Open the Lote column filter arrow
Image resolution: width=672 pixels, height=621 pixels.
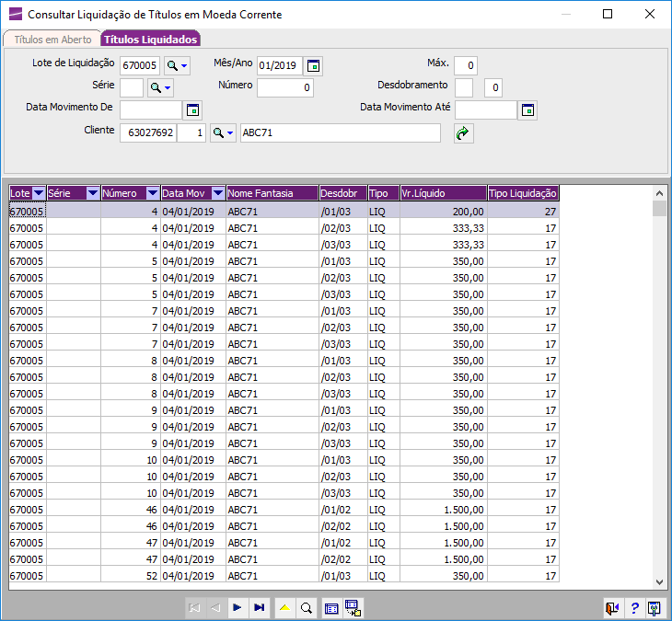pyautogui.click(x=39, y=193)
